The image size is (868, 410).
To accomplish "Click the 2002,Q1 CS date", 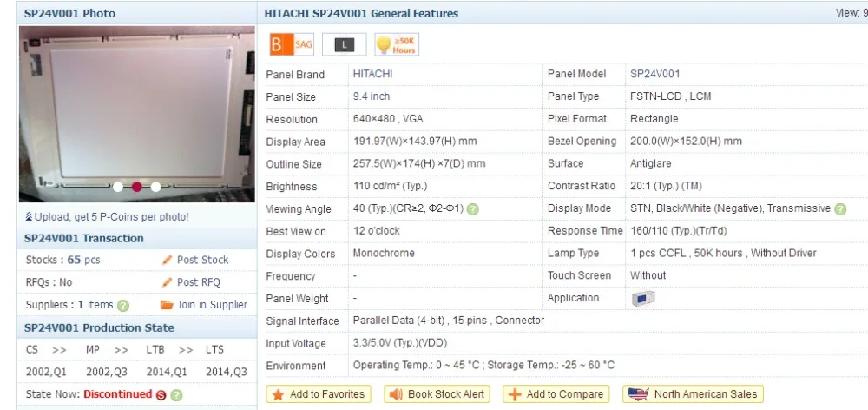I will (46, 372).
